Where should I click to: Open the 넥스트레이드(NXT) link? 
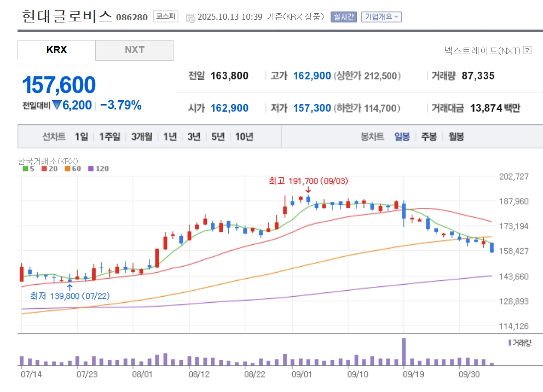click(x=482, y=50)
